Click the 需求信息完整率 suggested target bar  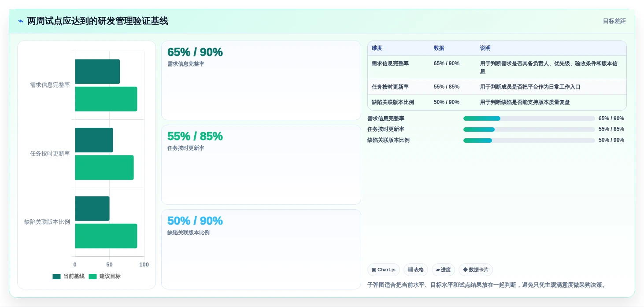tap(106, 99)
